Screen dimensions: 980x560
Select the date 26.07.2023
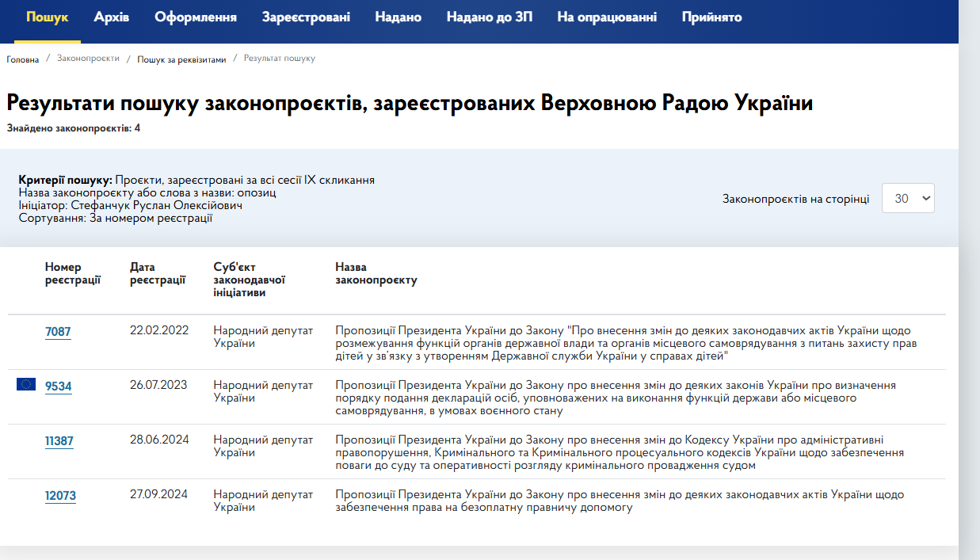158,385
